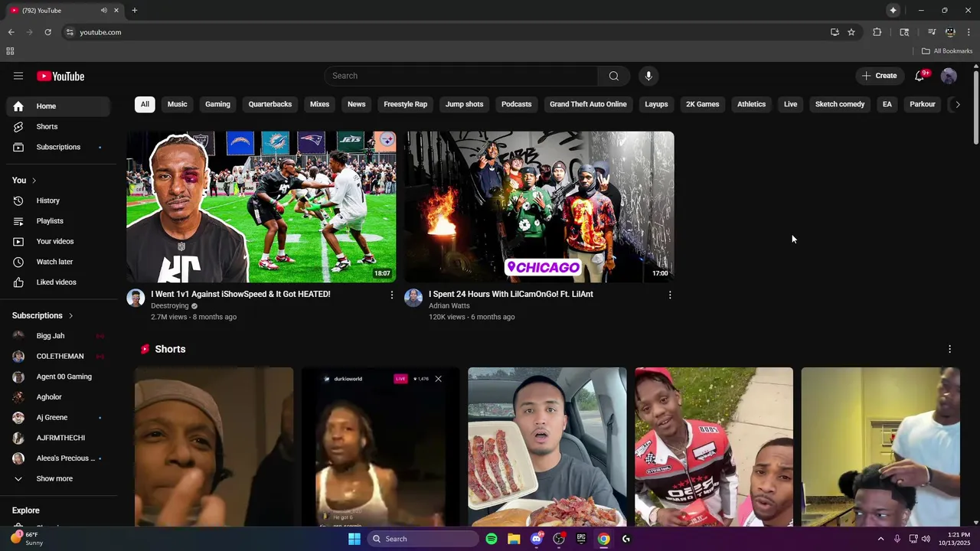980x551 pixels.
Task: Open the bacon food short thumbnail
Action: pos(547,447)
